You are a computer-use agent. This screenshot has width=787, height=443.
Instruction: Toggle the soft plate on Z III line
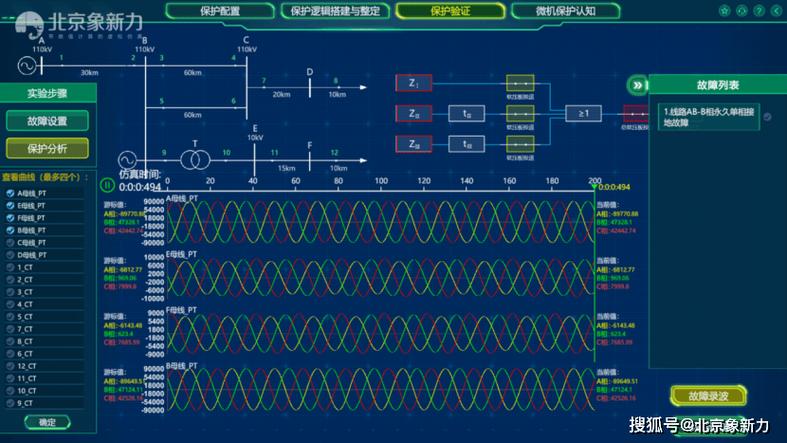pyautogui.click(x=520, y=144)
